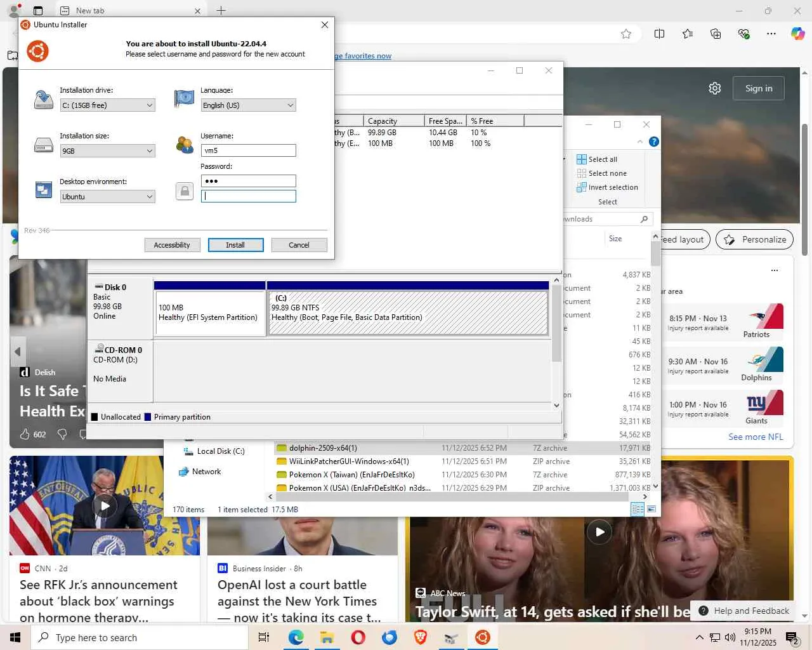Screen dimensions: 812x650
Task: Click the File Explorer horizontal scrollbar
Action: (x=452, y=497)
